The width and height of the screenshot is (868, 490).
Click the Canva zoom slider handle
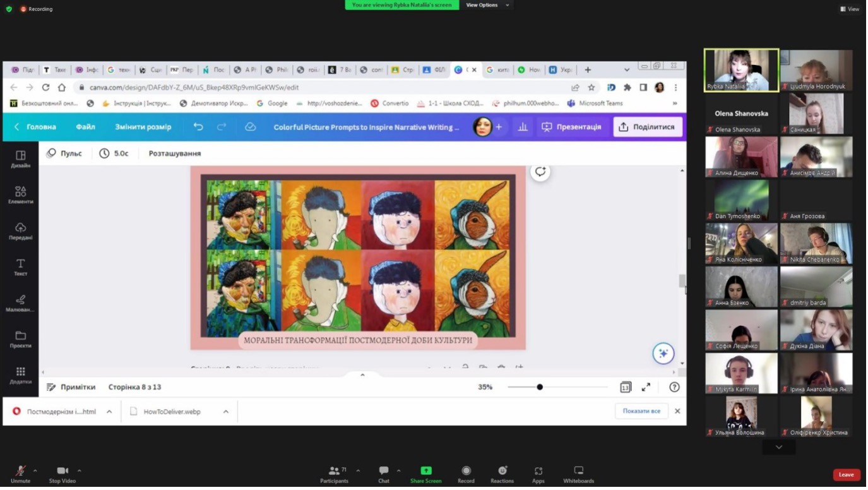tap(540, 387)
